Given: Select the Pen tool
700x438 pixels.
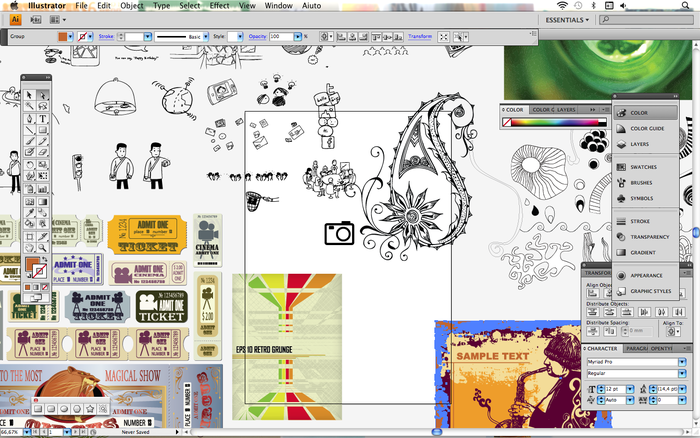Looking at the screenshot, I should 29,119.
